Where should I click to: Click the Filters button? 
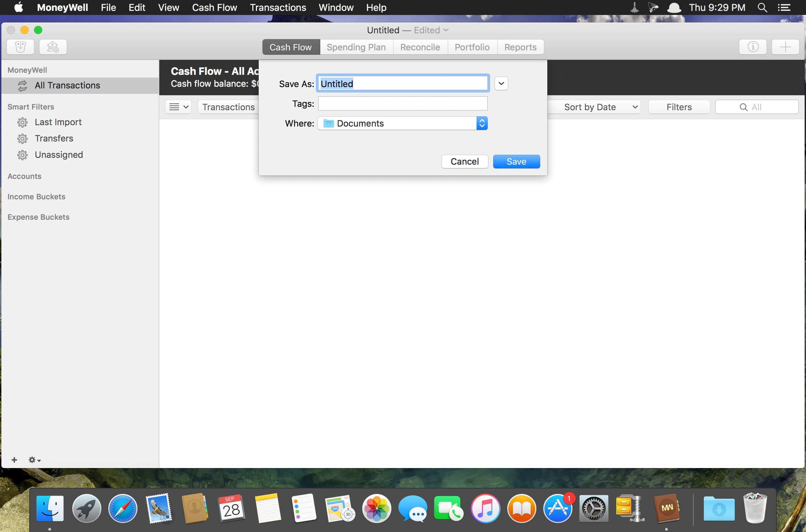679,107
